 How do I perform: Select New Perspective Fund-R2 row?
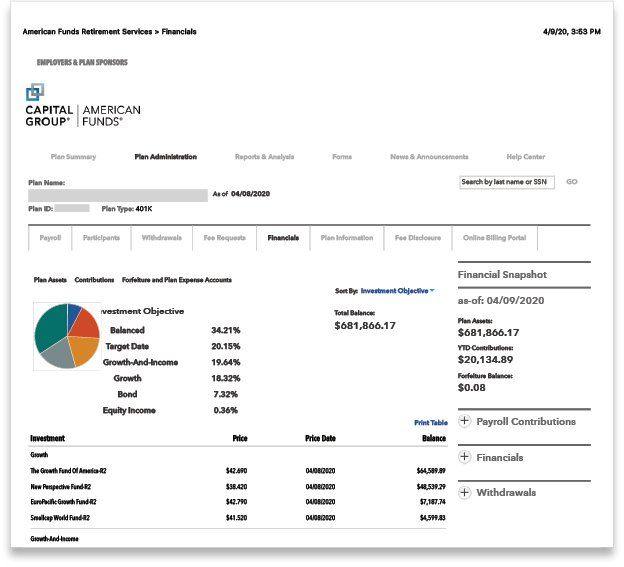(238, 487)
